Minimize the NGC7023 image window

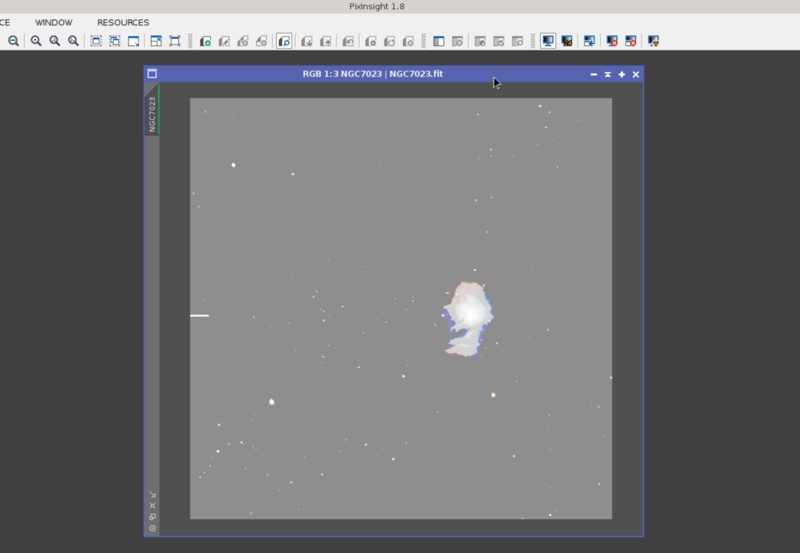tap(593, 74)
